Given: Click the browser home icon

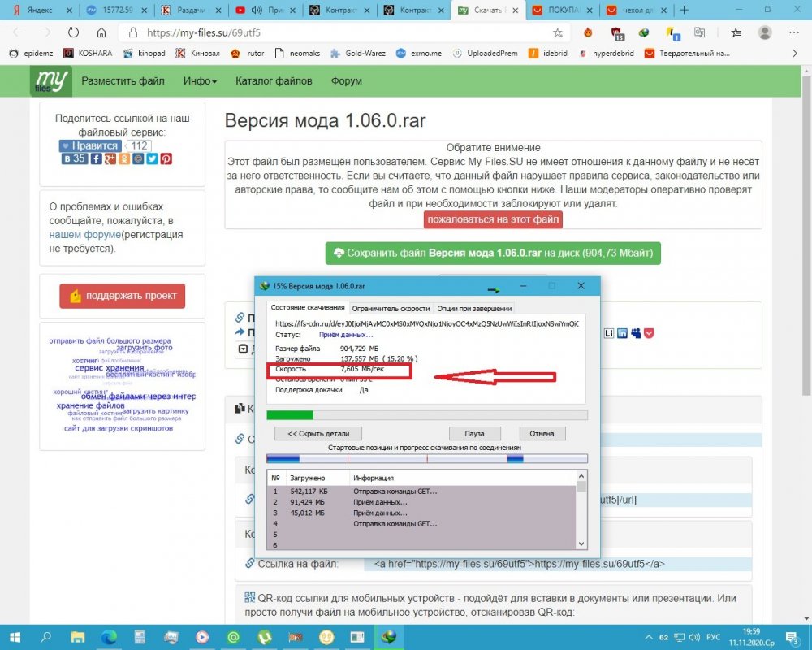Looking at the screenshot, I should tap(101, 33).
